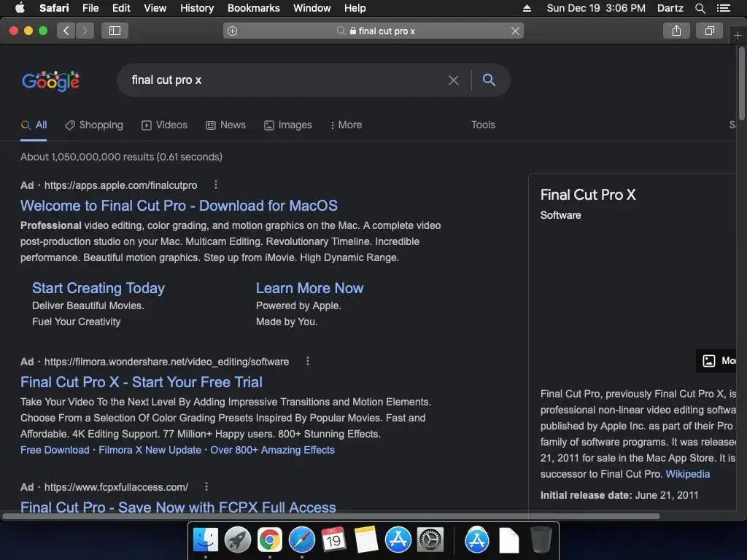The width and height of the screenshot is (747, 560).
Task: Open the Edit menu
Action: click(121, 8)
